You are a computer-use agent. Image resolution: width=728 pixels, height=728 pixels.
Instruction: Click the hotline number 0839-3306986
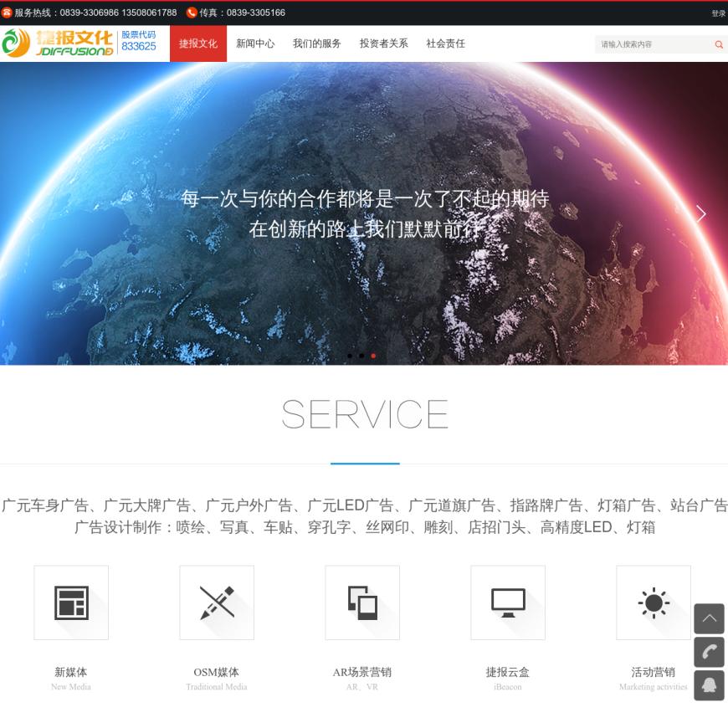[90, 13]
